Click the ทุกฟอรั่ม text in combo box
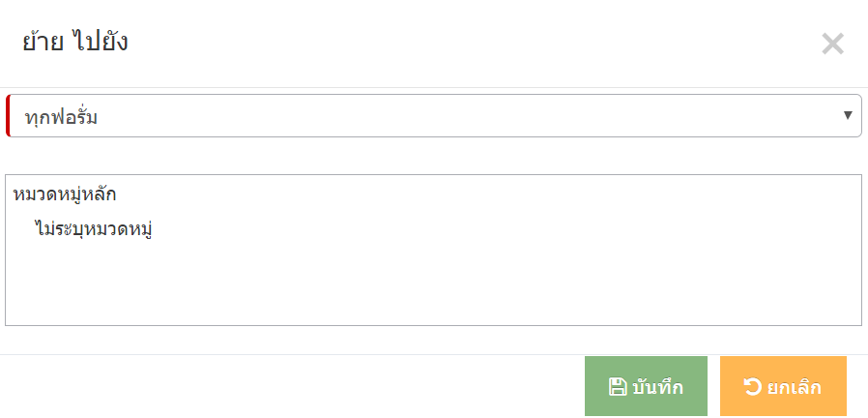The height and width of the screenshot is (418, 868). (x=61, y=117)
